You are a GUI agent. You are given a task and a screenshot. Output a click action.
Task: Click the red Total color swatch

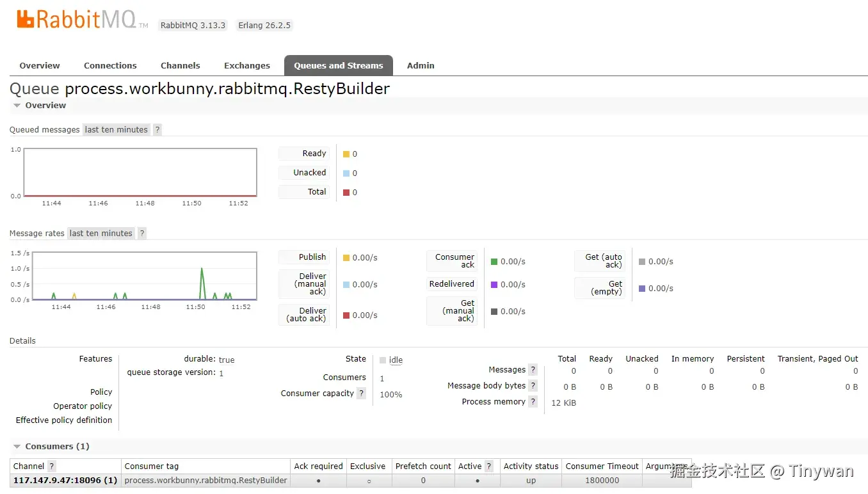tap(346, 193)
